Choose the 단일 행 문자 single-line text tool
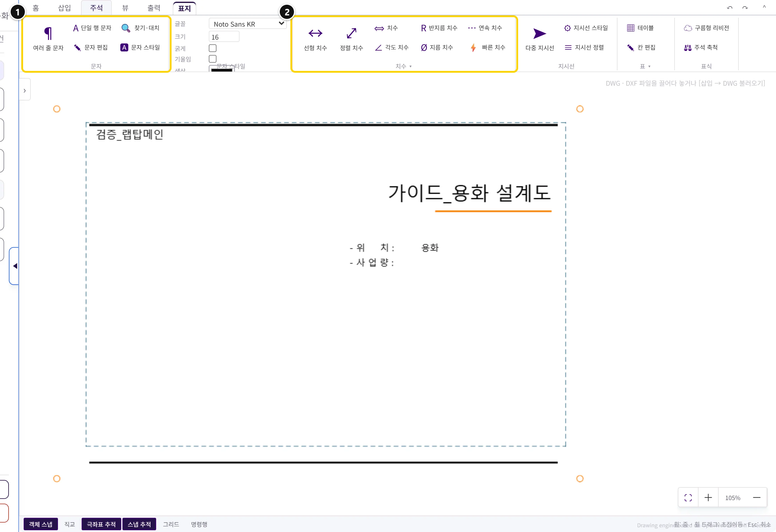Image resolution: width=776 pixels, height=532 pixels. [x=92, y=28]
